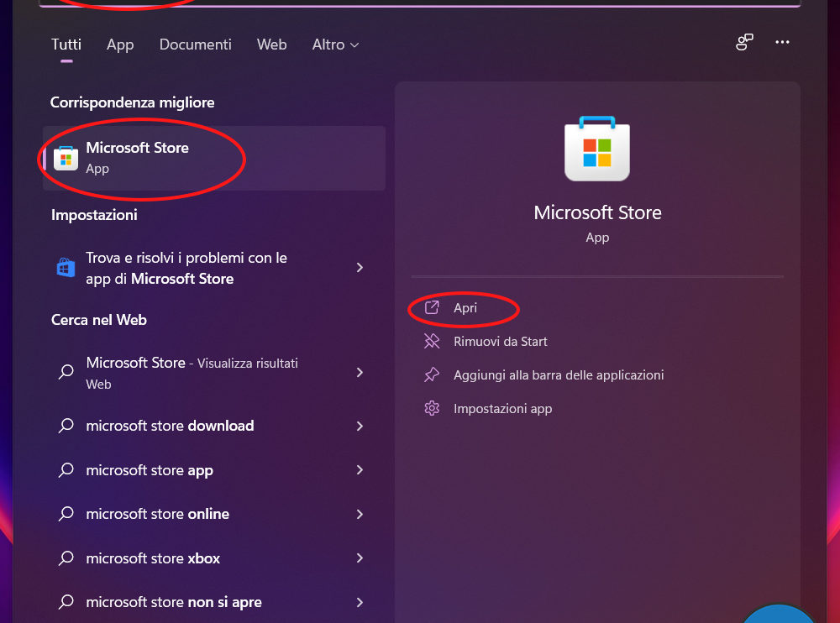This screenshot has height=623, width=840.
Task: Click the Microsoft Store troubleshooter icon
Action: (x=66, y=268)
